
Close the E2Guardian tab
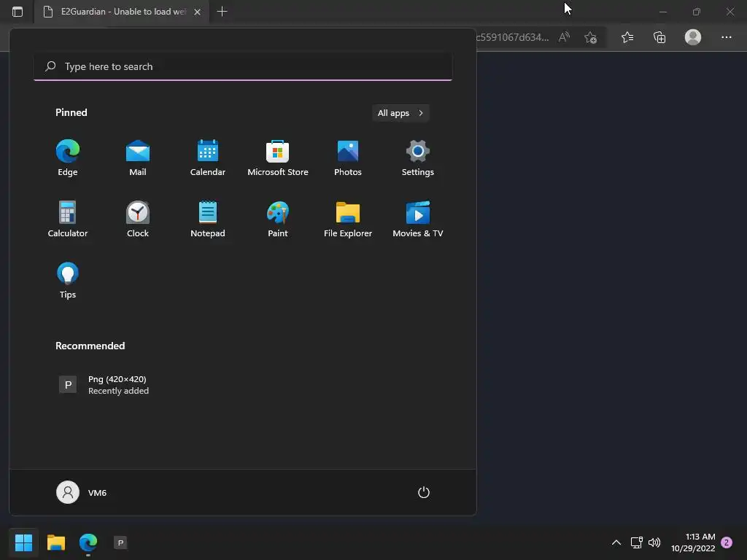197,12
